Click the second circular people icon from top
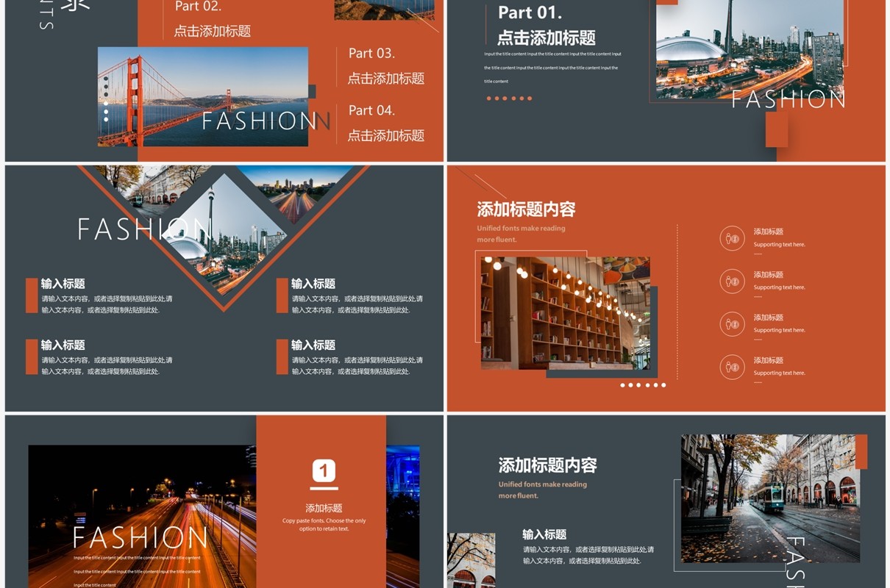The width and height of the screenshot is (890, 588). click(732, 281)
